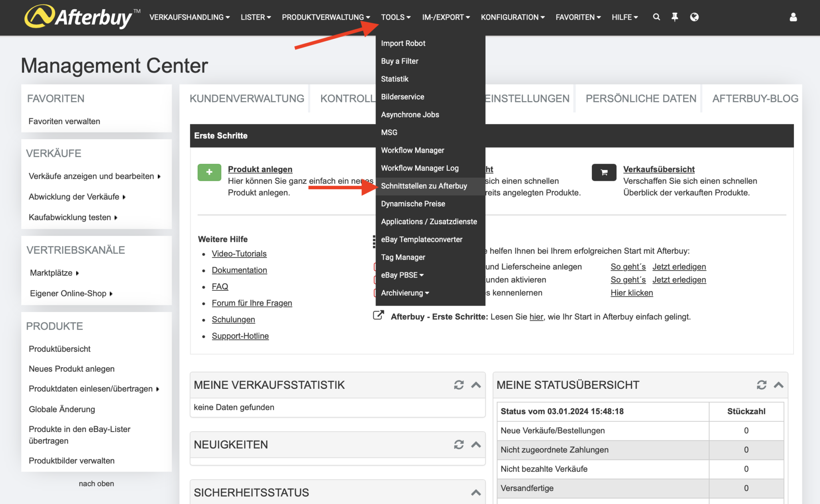
Task: Click Favoriten verwalten in sidebar
Action: point(64,121)
